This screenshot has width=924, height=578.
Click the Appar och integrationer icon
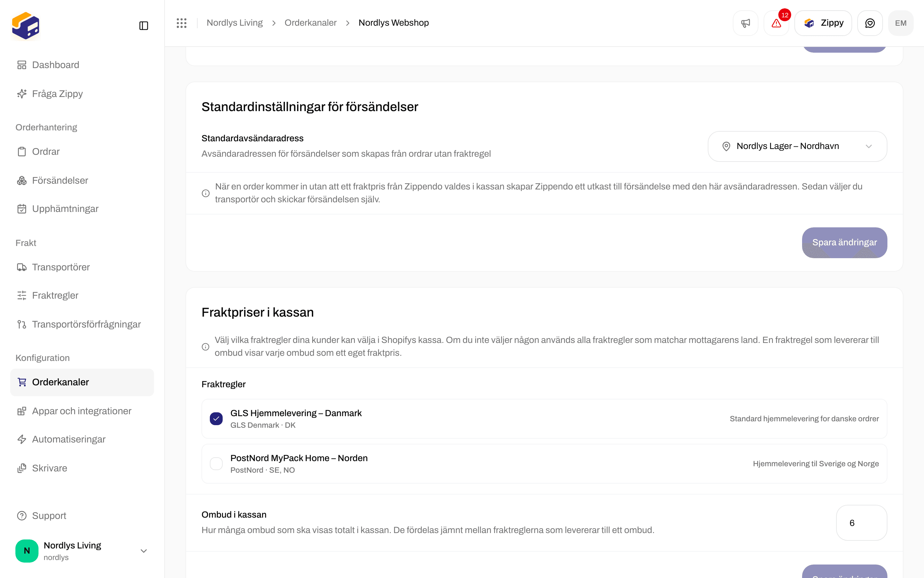22,411
